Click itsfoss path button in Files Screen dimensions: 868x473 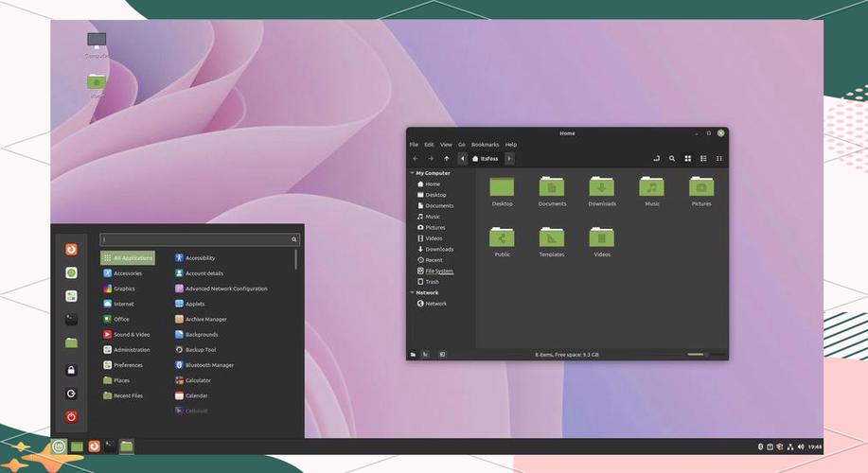click(486, 159)
